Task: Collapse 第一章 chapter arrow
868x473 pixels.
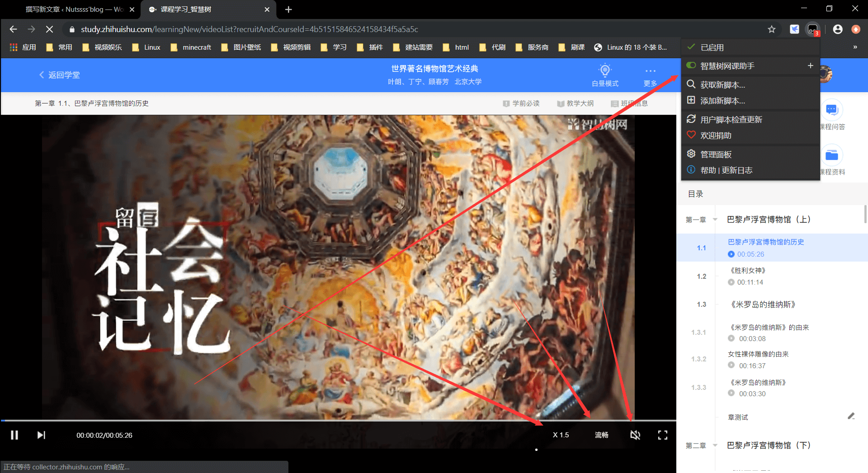Action: click(x=715, y=220)
